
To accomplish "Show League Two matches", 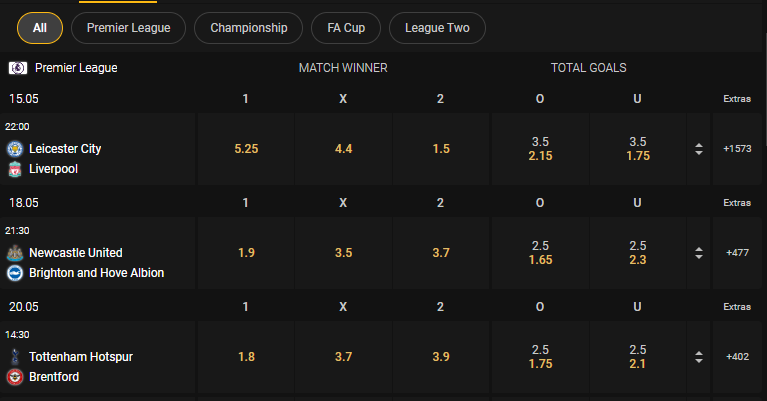I will tap(437, 28).
